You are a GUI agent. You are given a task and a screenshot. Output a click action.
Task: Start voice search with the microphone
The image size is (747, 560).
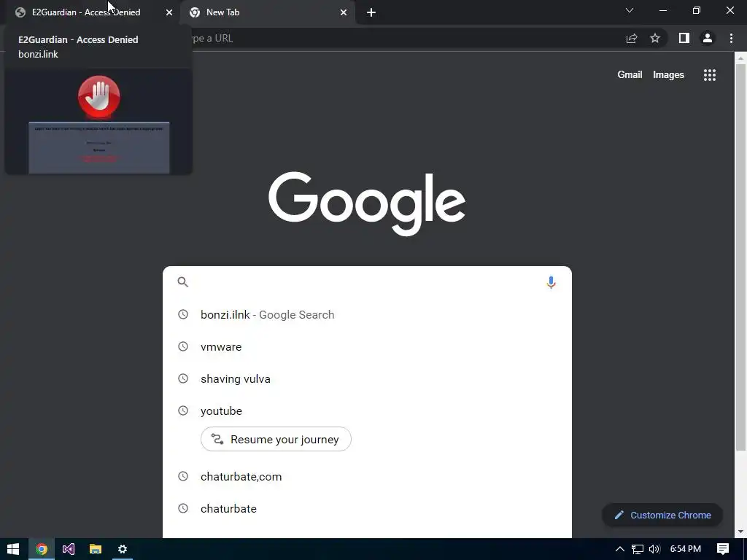[551, 282]
